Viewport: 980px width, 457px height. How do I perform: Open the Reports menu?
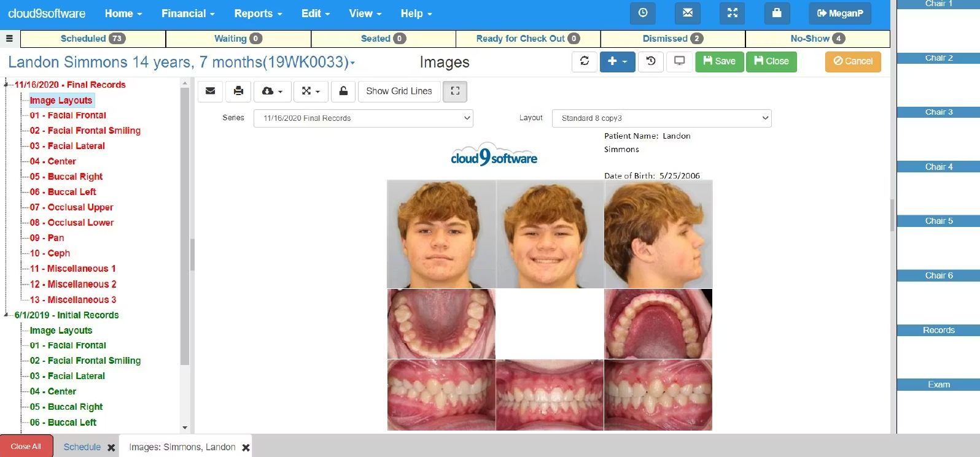point(258,13)
